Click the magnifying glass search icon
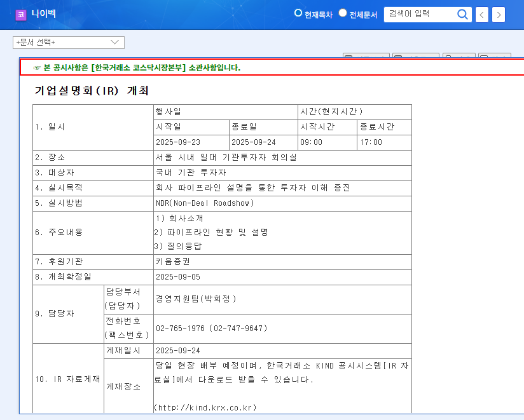 coord(462,15)
